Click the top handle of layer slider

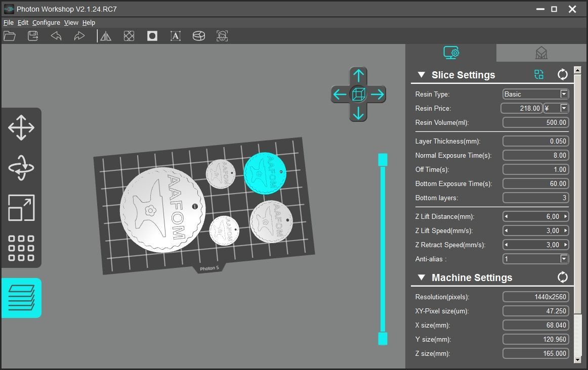coord(383,160)
